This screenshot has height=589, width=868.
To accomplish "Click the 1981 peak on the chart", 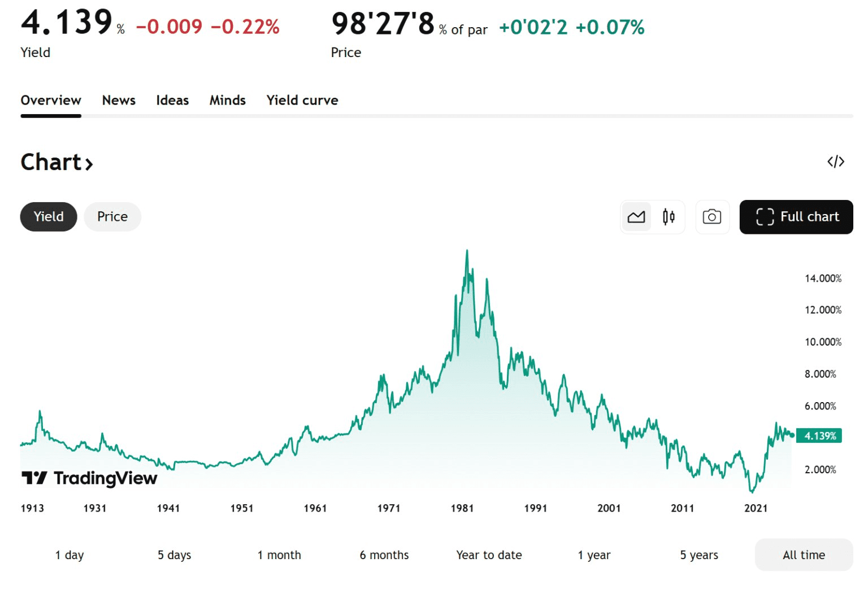I will click(x=467, y=251).
